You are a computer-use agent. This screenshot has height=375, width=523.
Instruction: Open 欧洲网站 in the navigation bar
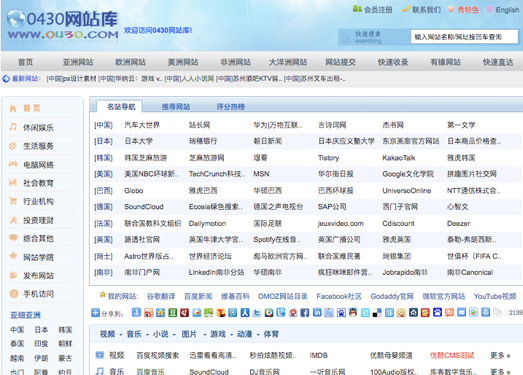(130, 62)
